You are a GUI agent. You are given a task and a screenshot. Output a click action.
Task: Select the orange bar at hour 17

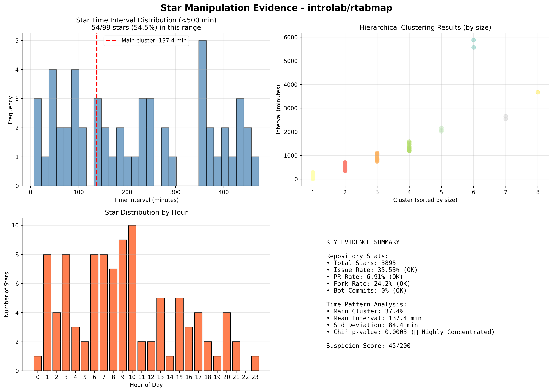coord(198,342)
